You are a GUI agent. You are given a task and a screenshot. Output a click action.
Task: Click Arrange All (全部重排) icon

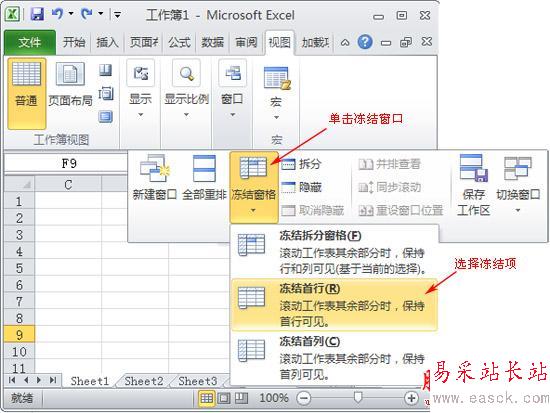click(204, 168)
